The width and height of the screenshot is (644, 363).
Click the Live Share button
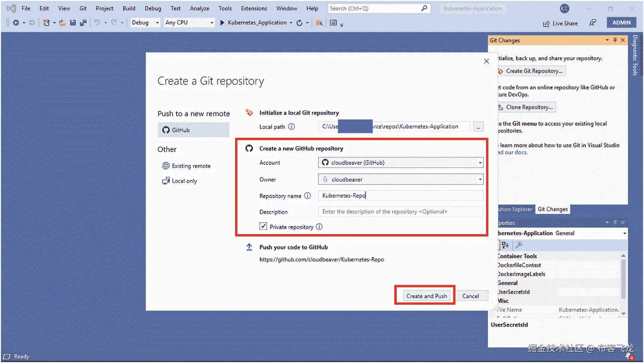[560, 24]
